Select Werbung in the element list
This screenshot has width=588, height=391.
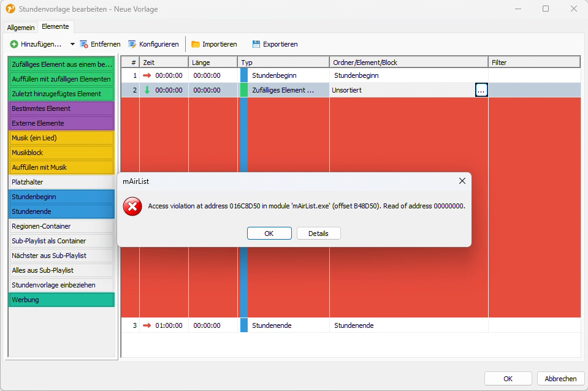tap(61, 300)
